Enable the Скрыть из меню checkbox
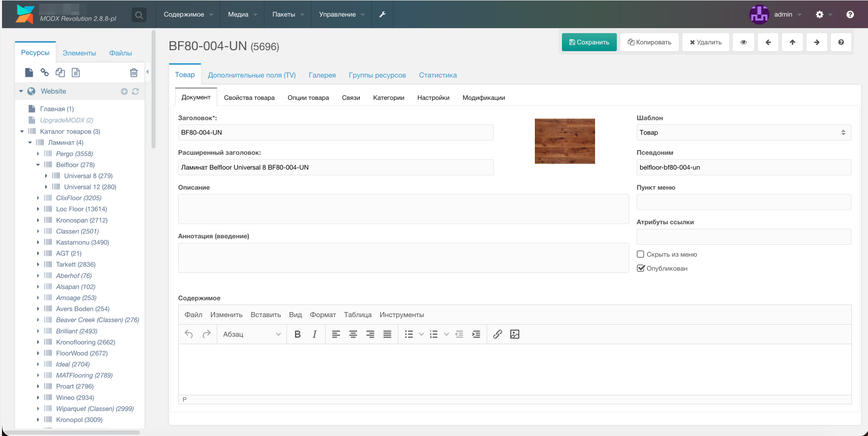868x436 pixels. pyautogui.click(x=641, y=254)
